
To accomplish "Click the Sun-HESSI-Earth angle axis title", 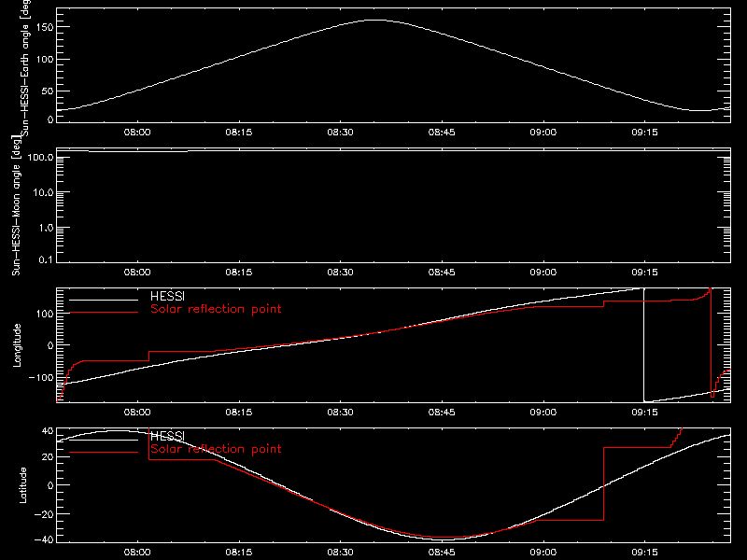I will point(25,66).
